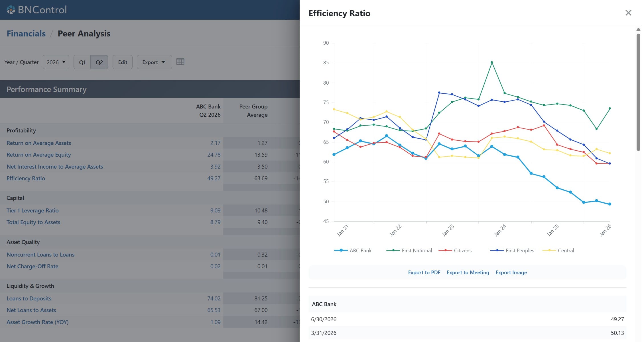Open Net Loans to Assets metric
The height and width of the screenshot is (342, 644).
(x=31, y=310)
